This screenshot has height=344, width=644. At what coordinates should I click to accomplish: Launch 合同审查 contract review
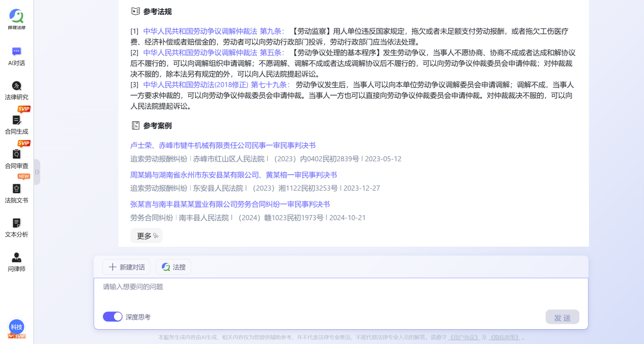(x=16, y=159)
